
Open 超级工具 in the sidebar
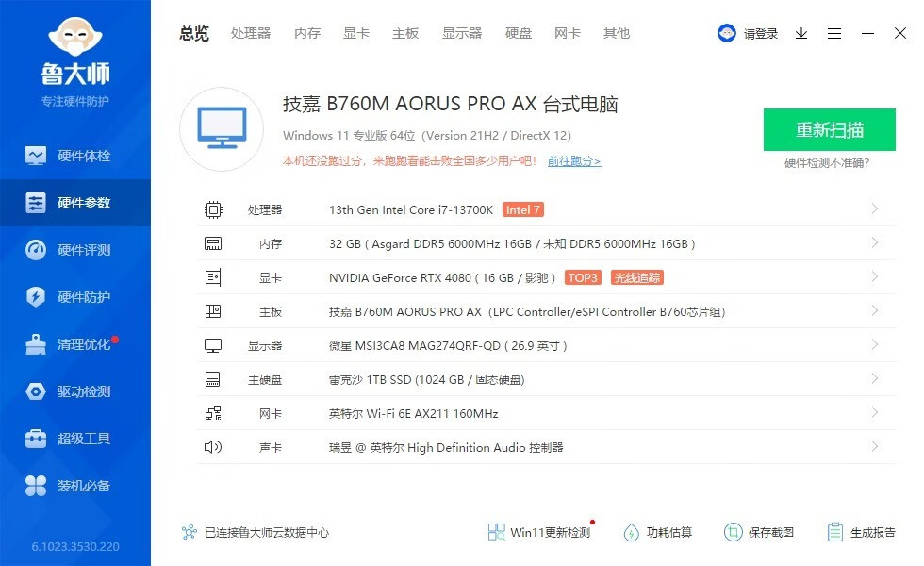tap(75, 439)
